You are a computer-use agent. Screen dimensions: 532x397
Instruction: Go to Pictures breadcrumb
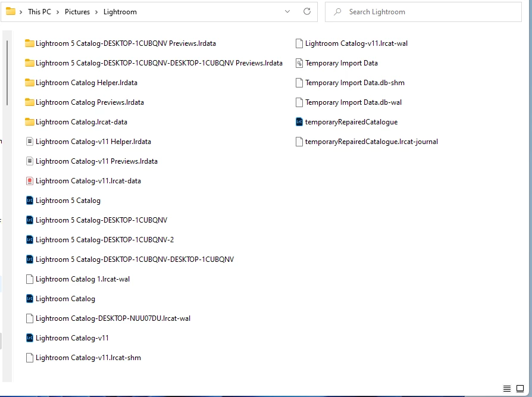(x=77, y=12)
